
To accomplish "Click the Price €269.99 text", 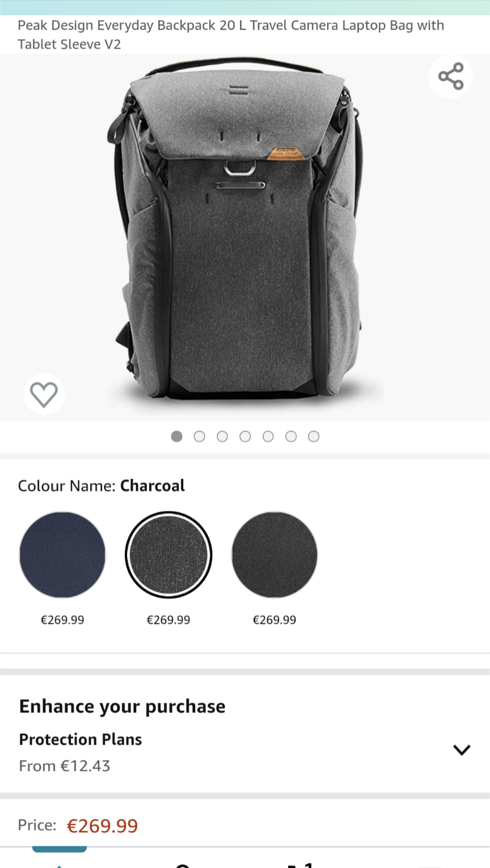I will (x=103, y=825).
